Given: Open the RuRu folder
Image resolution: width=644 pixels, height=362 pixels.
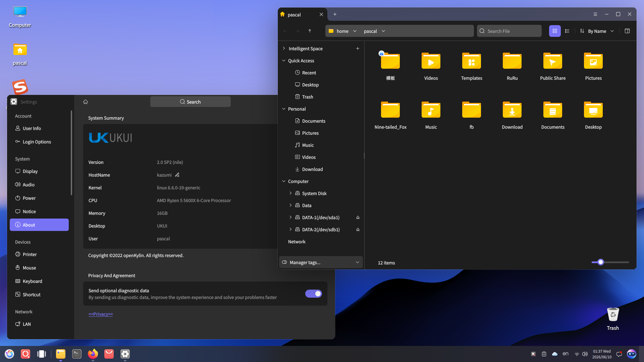Looking at the screenshot, I should (512, 66).
